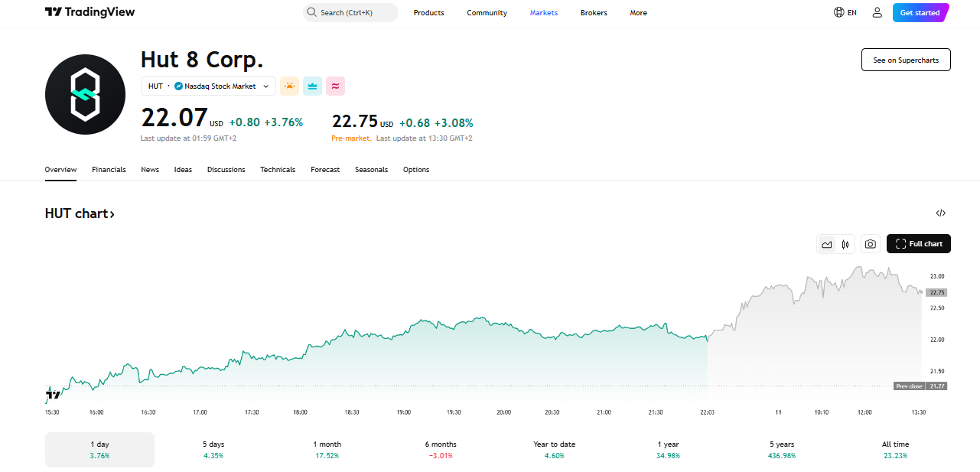Open the Brokers menu
The width and height of the screenshot is (980, 472).
click(x=594, y=12)
